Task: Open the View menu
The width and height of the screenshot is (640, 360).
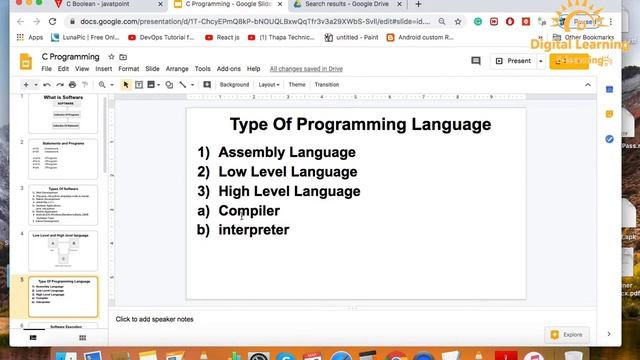Action: tap(82, 69)
